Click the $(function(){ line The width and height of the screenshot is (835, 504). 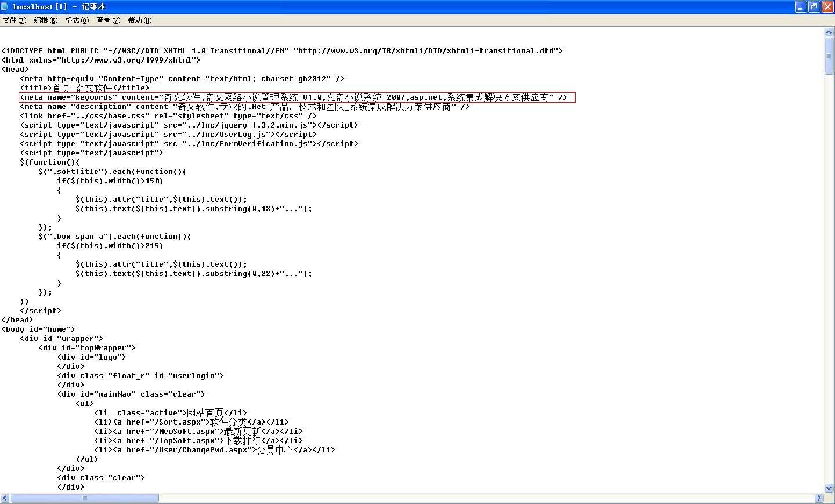point(50,162)
